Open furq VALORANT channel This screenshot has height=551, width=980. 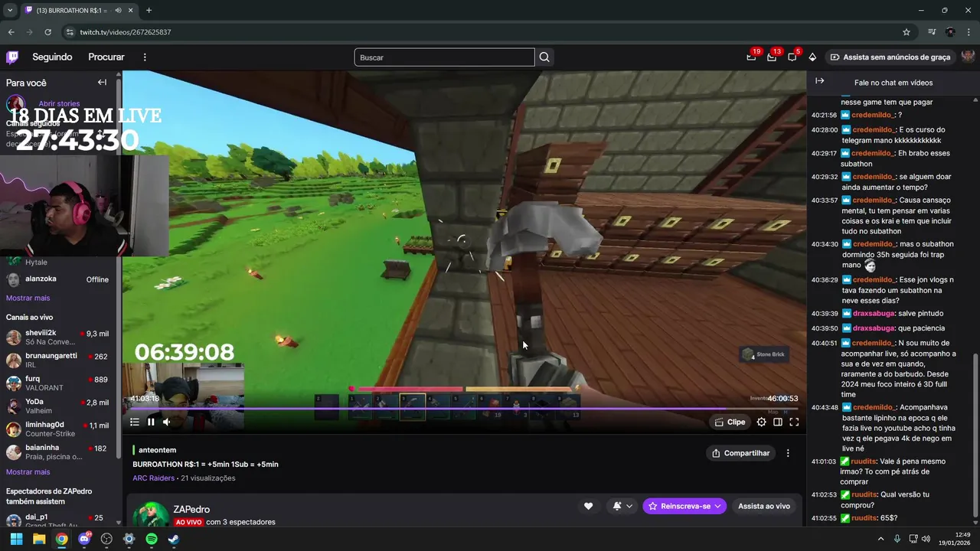click(58, 383)
